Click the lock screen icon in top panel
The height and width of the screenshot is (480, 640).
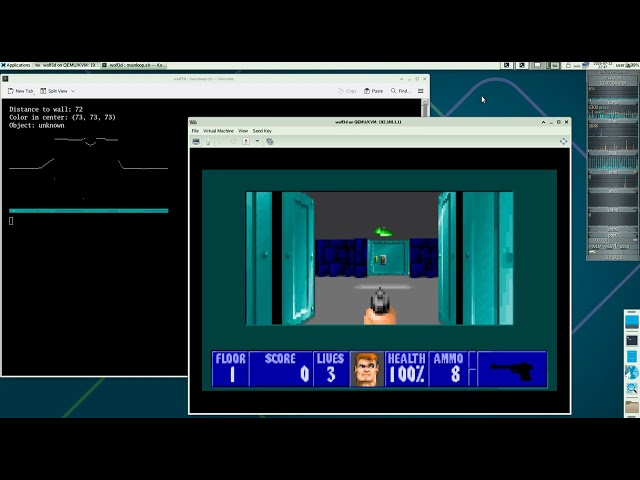(568, 65)
